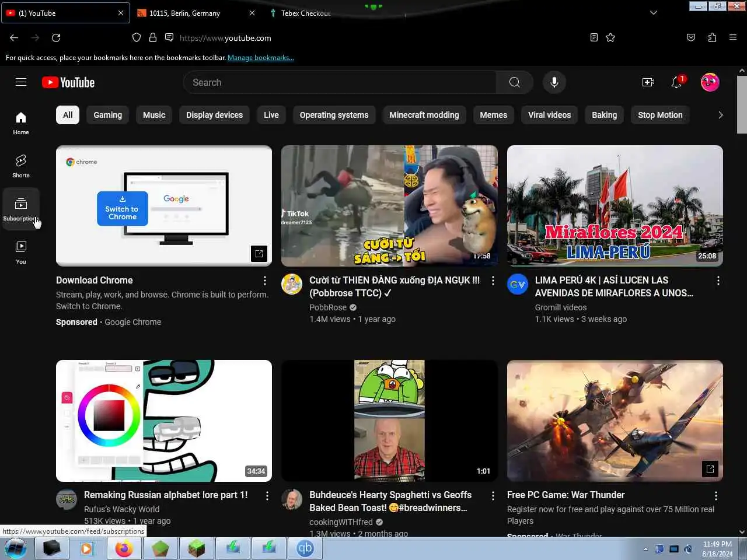The width and height of the screenshot is (747, 560).
Task: Open the qBittorrent taskbar icon
Action: coord(305,549)
